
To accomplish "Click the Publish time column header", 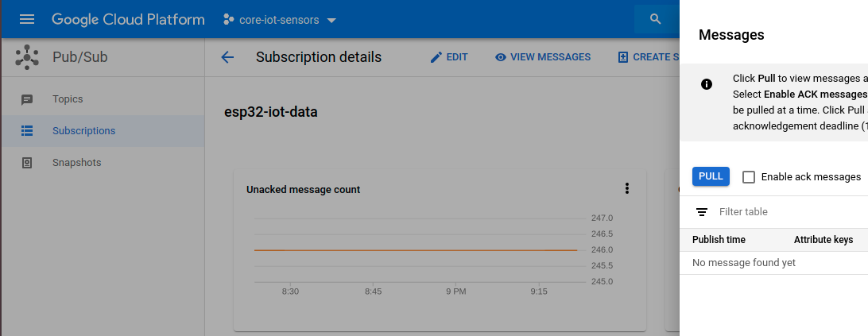I will point(719,240).
